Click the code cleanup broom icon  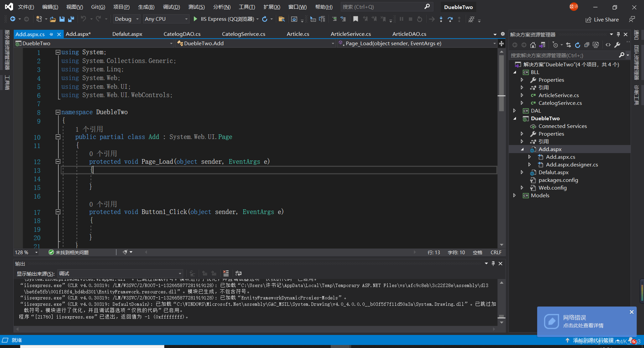point(125,252)
